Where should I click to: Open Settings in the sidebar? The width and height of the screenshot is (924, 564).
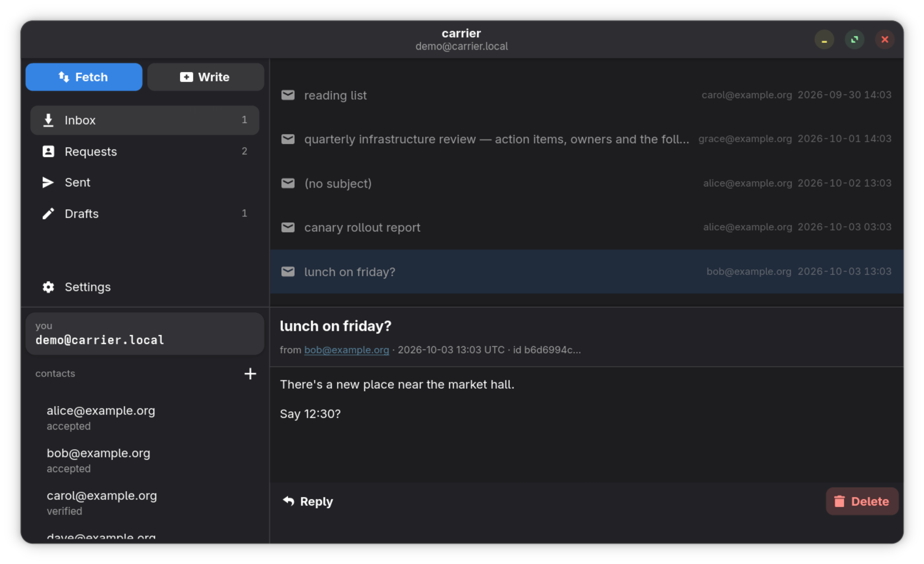tap(145, 287)
